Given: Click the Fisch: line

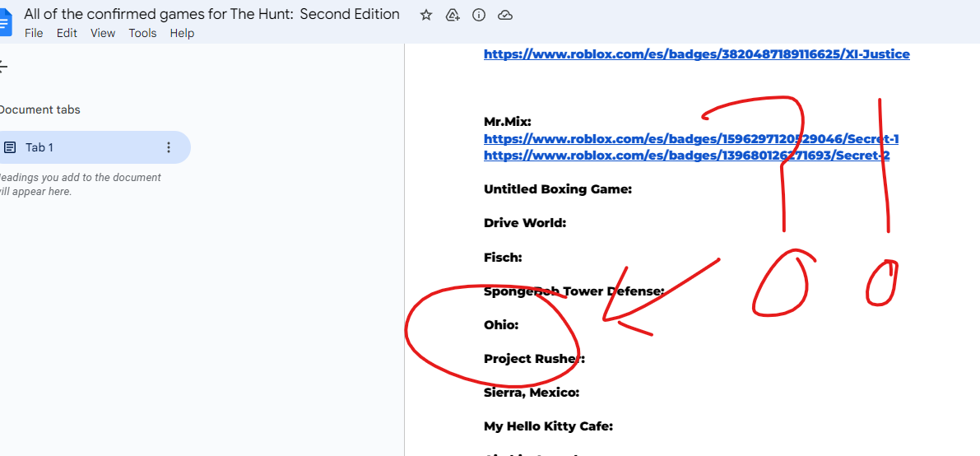Looking at the screenshot, I should click(503, 257).
